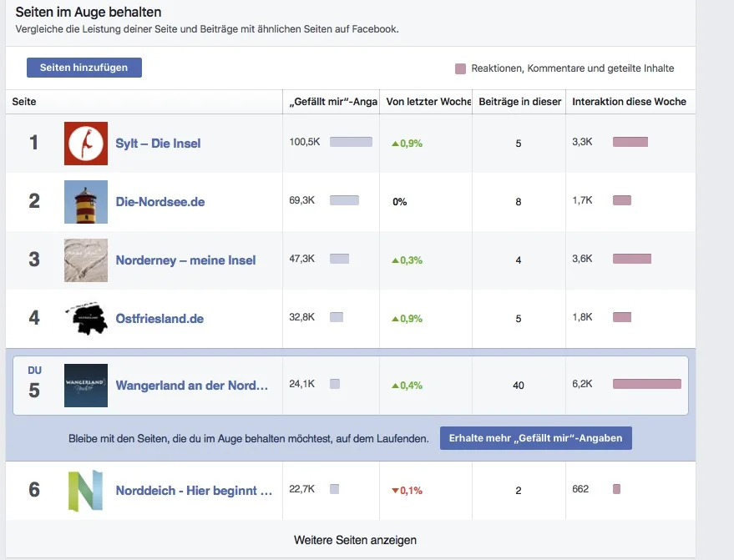Open Wangerland an der Nord… page link
This screenshot has height=560, width=734.
click(192, 385)
